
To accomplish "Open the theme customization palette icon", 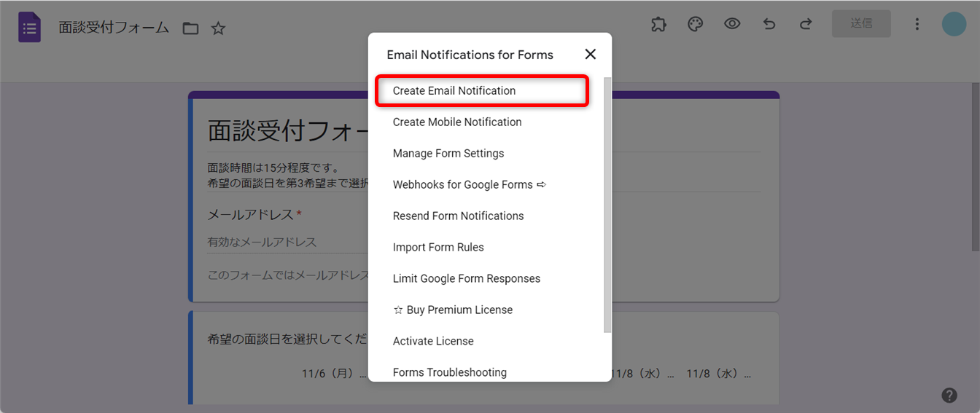I will (x=696, y=24).
